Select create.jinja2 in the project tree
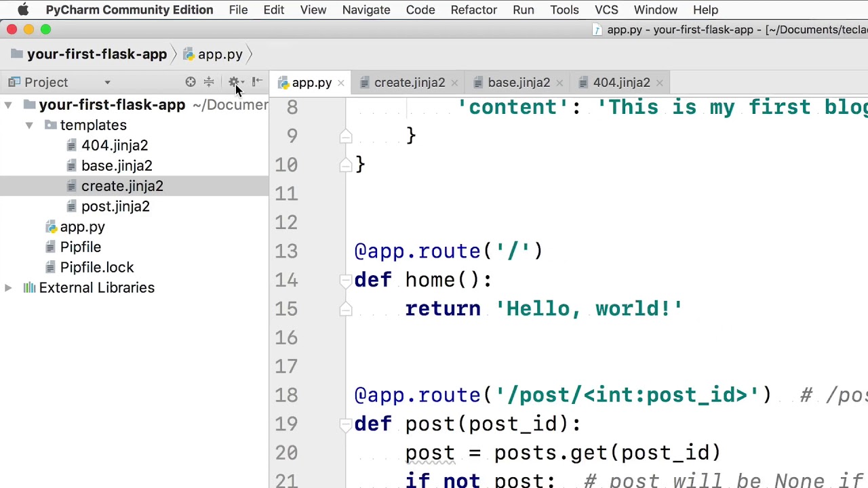Screen dimensions: 868x488 122,186
